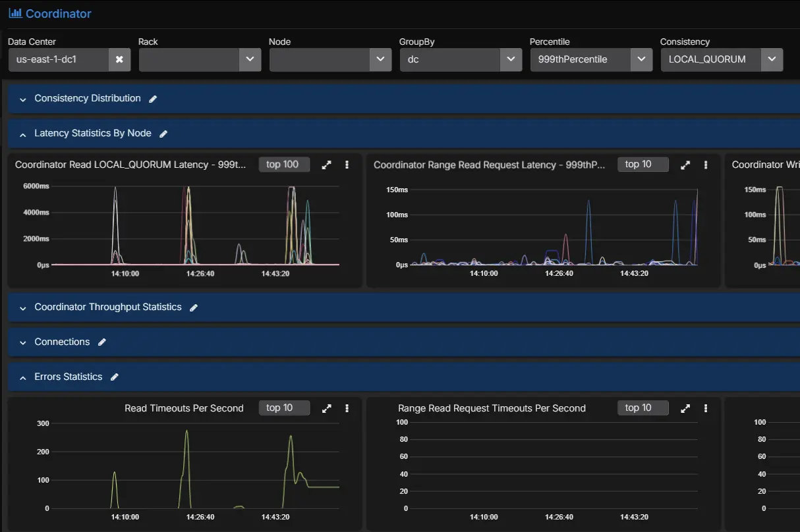Open the kebab menu on Range Read Request Timeouts panel

705,408
